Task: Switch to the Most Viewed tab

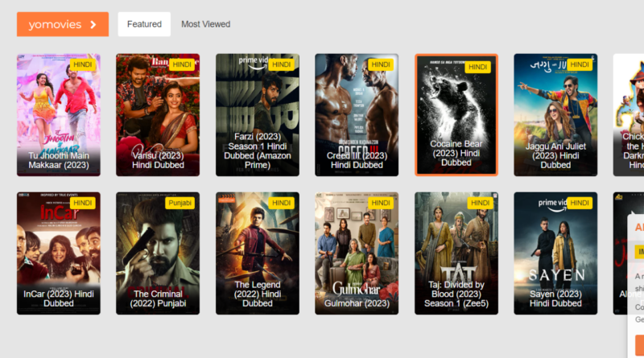Action: coord(206,24)
